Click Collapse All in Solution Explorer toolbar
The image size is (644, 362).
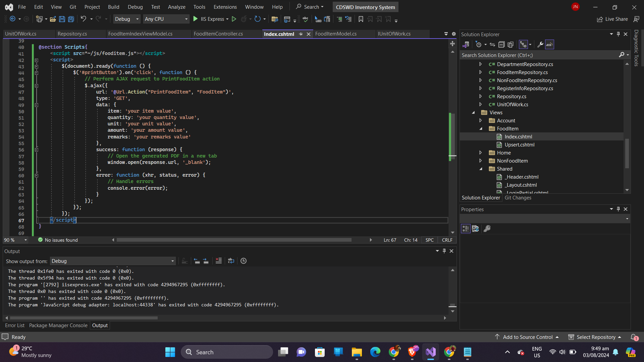pyautogui.click(x=501, y=44)
